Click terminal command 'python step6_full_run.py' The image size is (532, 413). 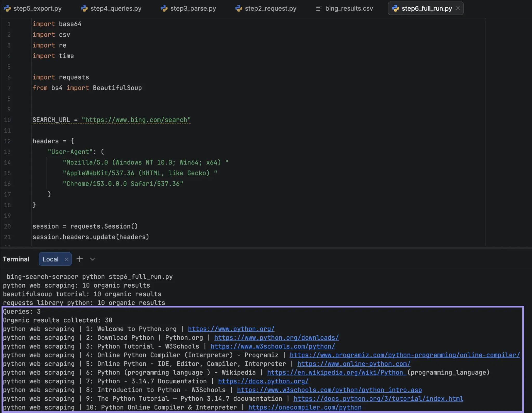pyautogui.click(x=127, y=277)
